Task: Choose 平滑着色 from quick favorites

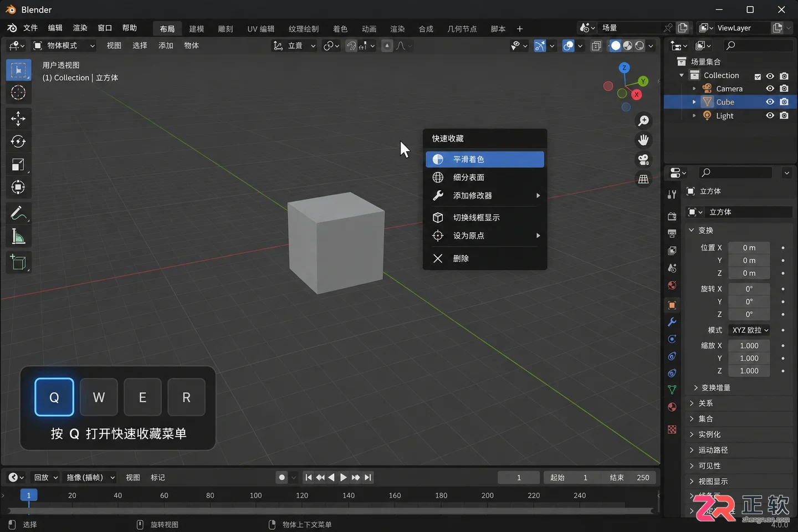Action: (x=485, y=159)
